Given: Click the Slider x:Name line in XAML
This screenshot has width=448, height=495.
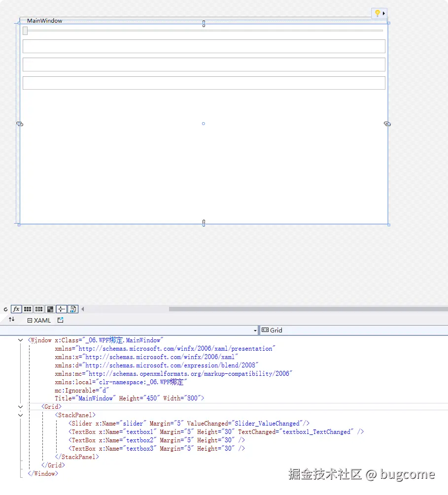Looking at the screenshot, I should pos(189,424).
